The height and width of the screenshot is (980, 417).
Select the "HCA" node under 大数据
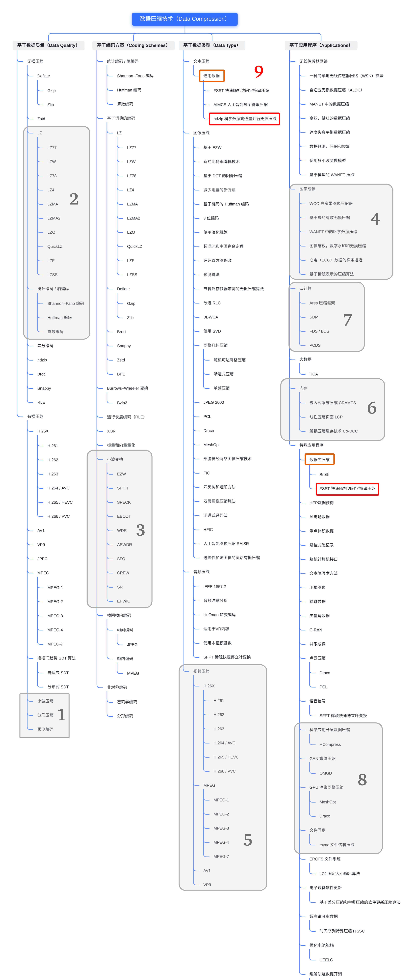(x=314, y=374)
